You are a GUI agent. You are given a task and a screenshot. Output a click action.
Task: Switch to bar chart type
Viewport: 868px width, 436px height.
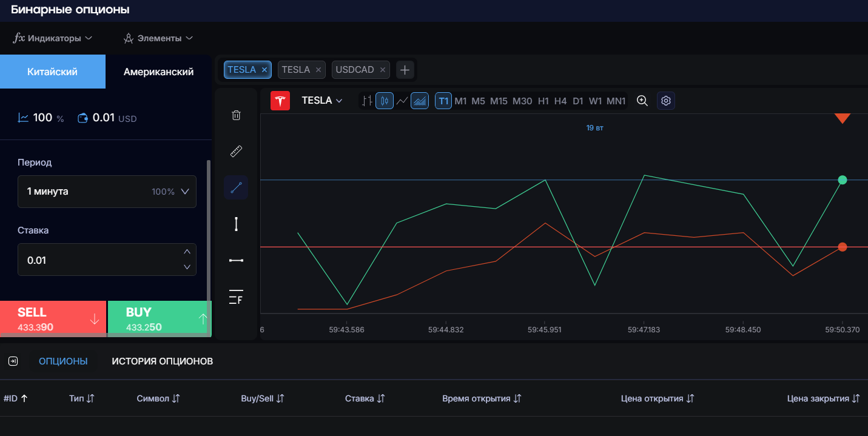click(x=366, y=101)
